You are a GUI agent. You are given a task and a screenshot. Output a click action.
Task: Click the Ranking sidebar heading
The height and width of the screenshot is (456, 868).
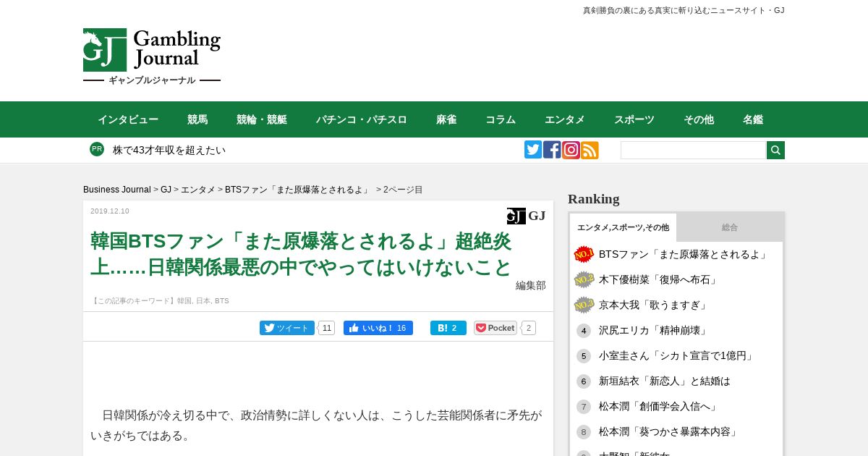point(594,199)
